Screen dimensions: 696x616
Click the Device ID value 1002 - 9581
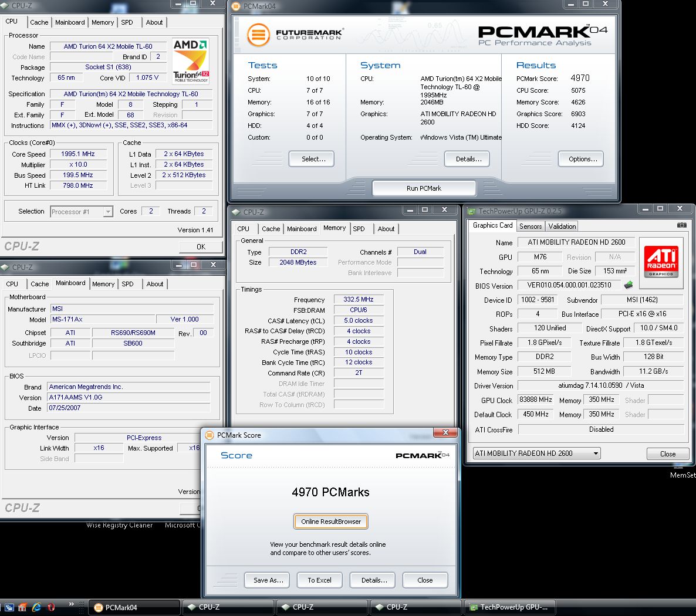pos(538,300)
